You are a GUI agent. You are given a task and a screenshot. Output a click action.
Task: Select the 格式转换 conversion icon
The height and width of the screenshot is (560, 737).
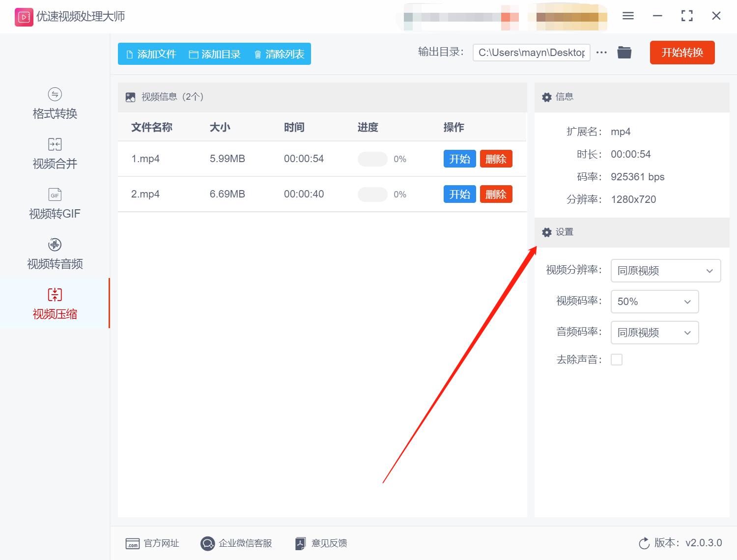[54, 94]
